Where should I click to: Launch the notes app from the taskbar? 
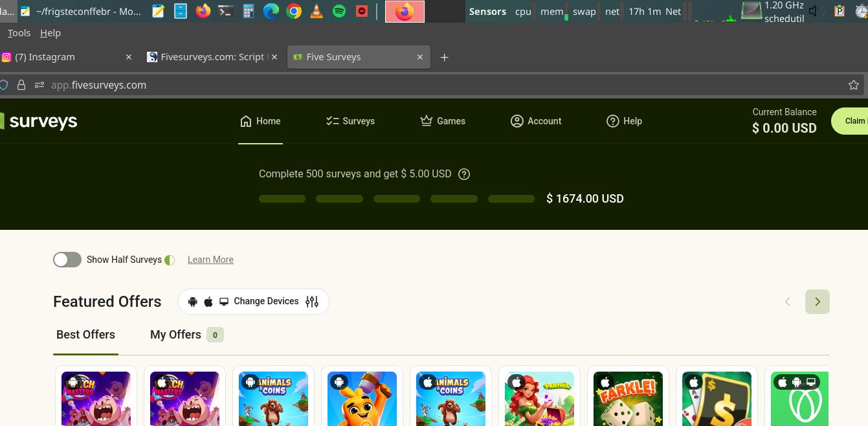158,11
